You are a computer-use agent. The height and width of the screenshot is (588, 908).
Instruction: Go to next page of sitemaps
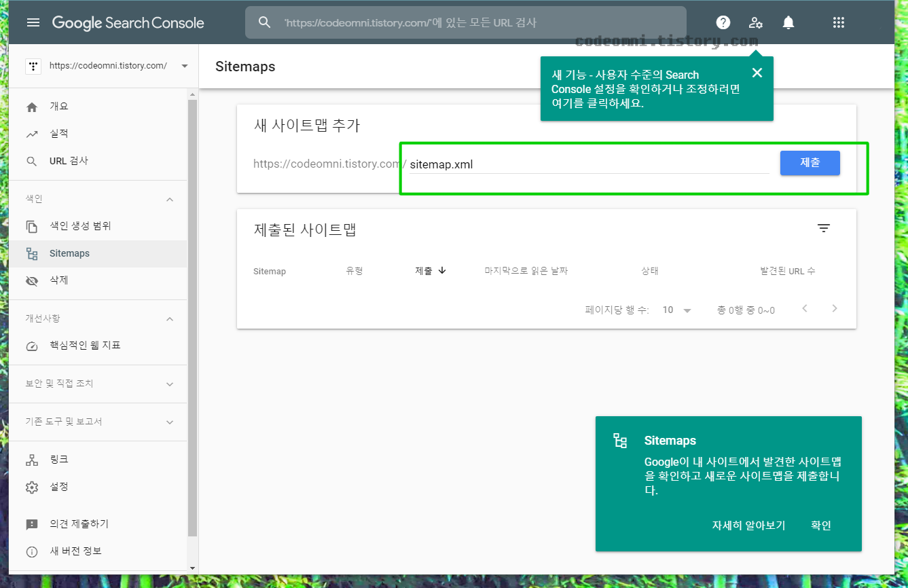(835, 309)
